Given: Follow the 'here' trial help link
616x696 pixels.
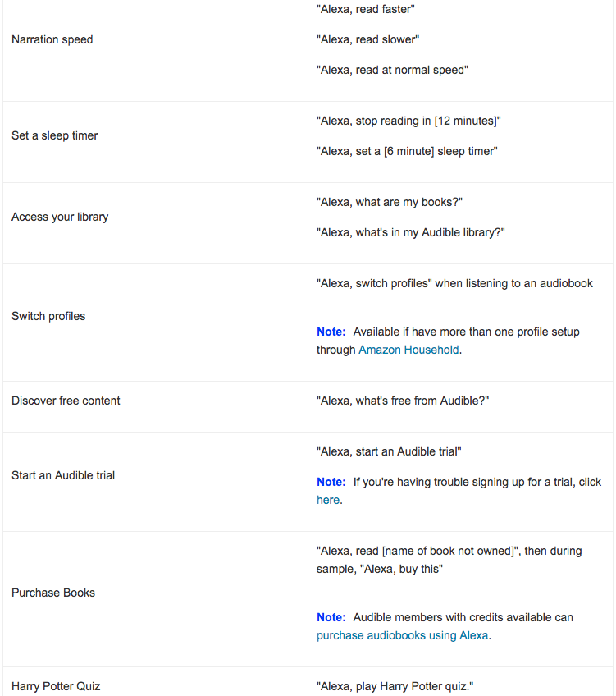Looking at the screenshot, I should (328, 500).
